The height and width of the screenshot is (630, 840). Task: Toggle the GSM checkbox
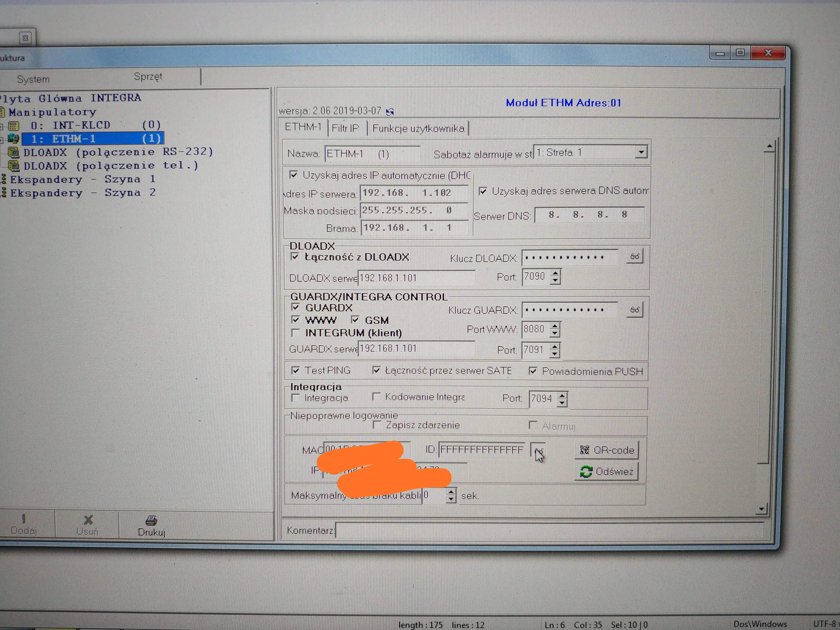(x=355, y=319)
